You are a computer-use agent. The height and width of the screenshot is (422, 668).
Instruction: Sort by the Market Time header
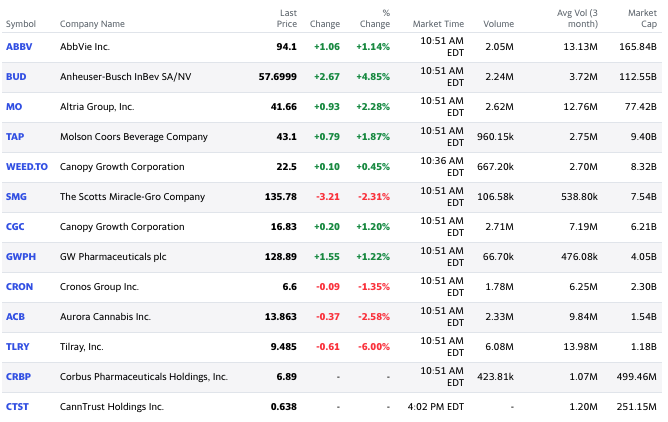[x=438, y=24]
